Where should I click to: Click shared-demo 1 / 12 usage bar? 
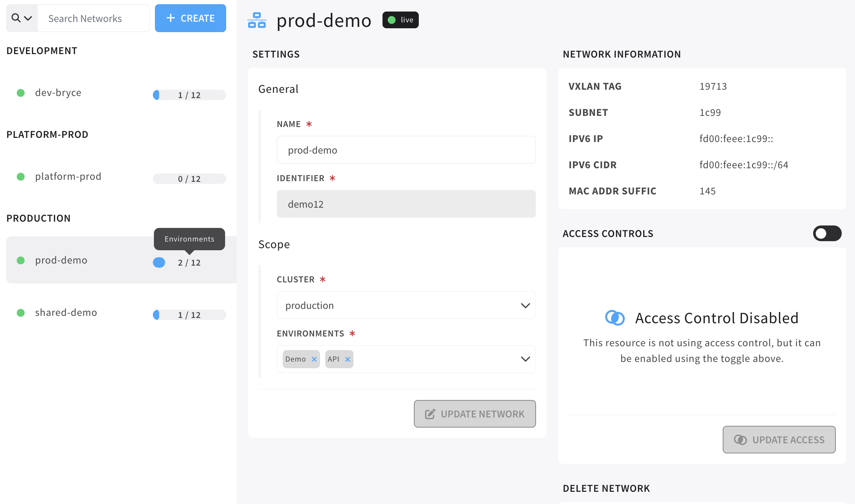click(x=189, y=315)
